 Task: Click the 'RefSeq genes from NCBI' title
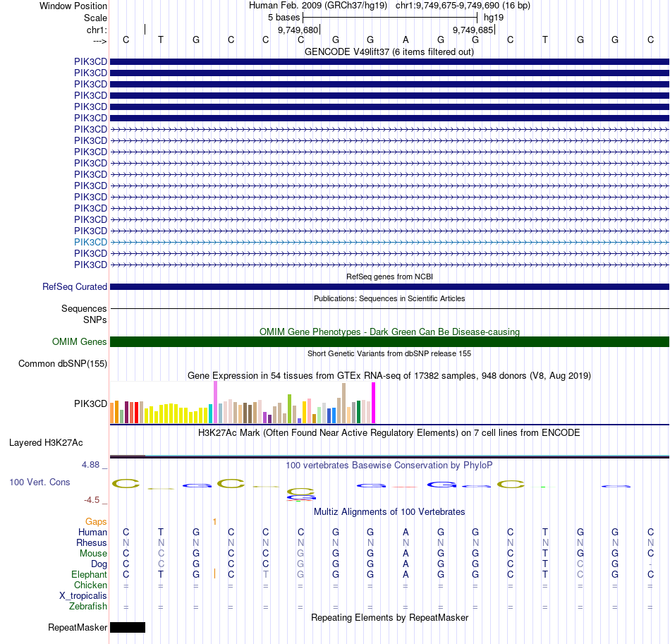point(390,277)
